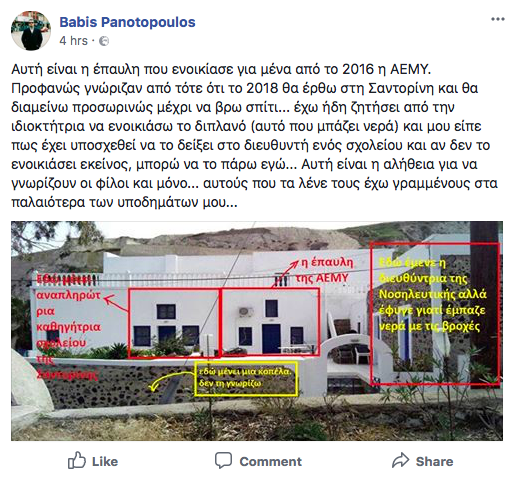Click red box around left house windows
This screenshot has width=514, height=480.
tap(174, 323)
